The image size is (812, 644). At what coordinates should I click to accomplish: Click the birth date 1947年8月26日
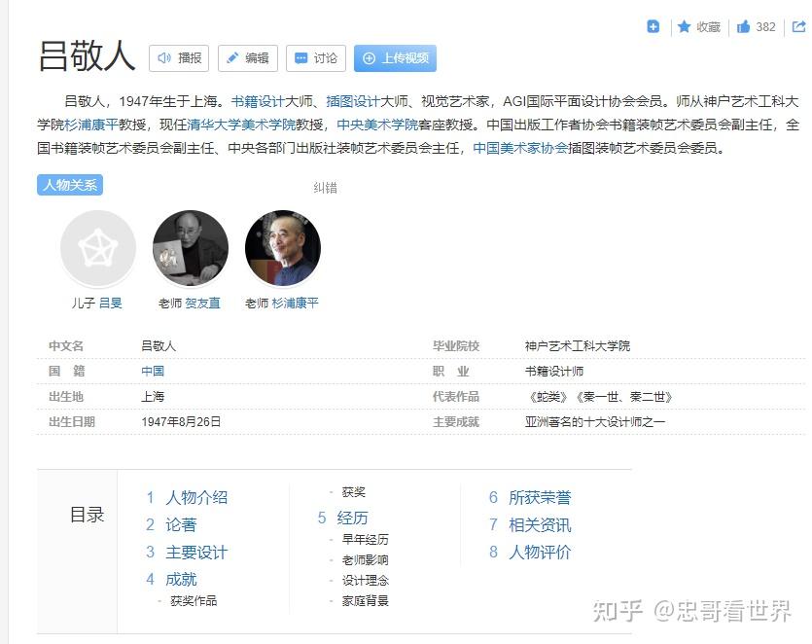pyautogui.click(x=181, y=422)
